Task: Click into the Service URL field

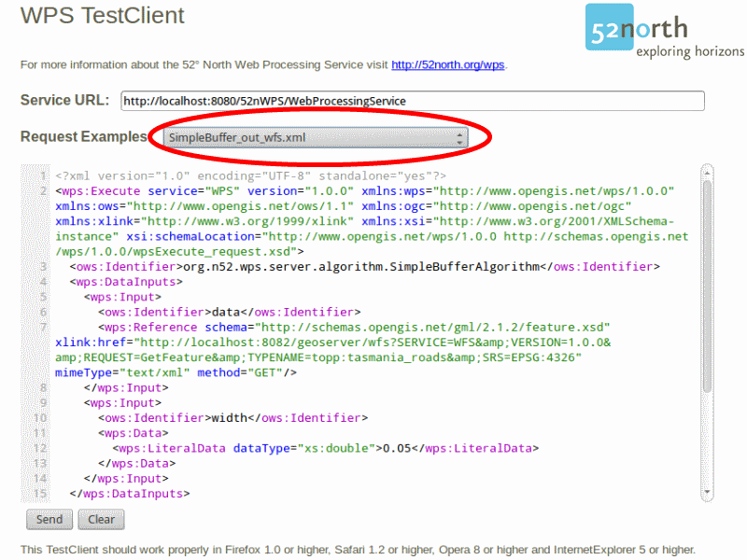Action: (x=413, y=101)
